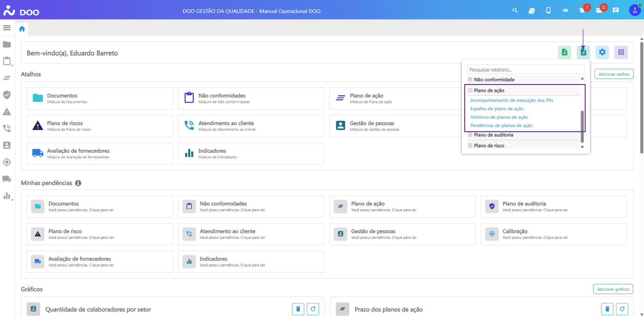Collapse the Plano de ação report group
Screen dimensions: 644x317
click(470, 91)
